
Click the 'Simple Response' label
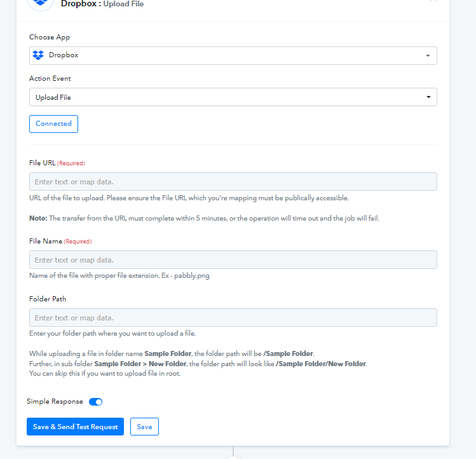tap(55, 402)
